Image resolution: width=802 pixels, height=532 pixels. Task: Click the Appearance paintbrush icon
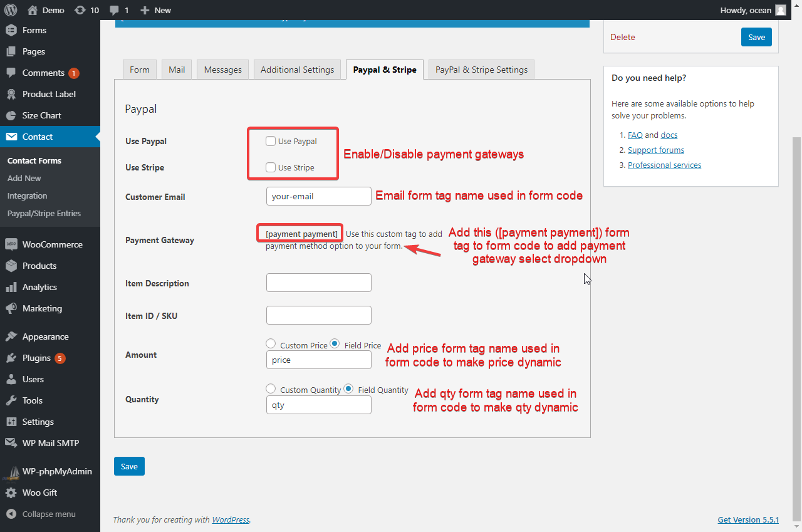point(11,336)
